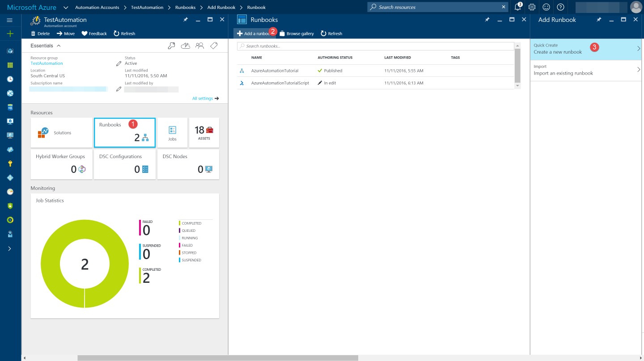Open the cloud quick start icon in Essentials
The width and height of the screenshot is (644, 361).
186,46
